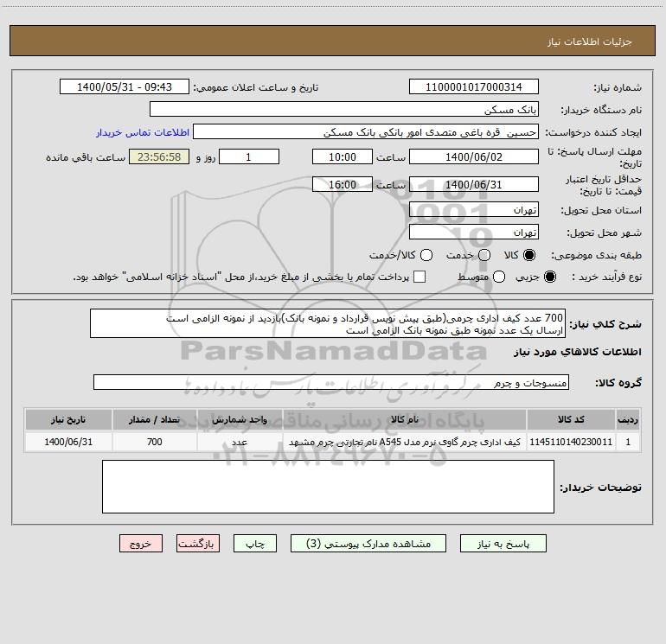Open مشاهده مدارک پیوستی (3) button

click(x=368, y=544)
